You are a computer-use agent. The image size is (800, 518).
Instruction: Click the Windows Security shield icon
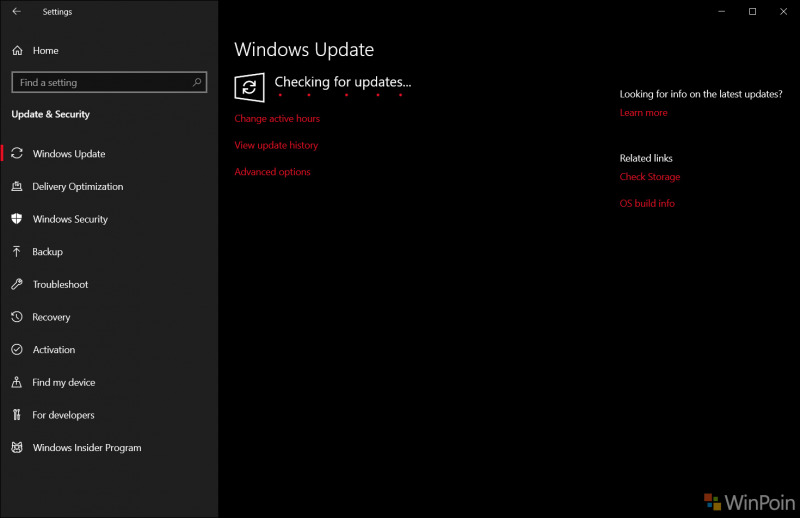pos(17,219)
